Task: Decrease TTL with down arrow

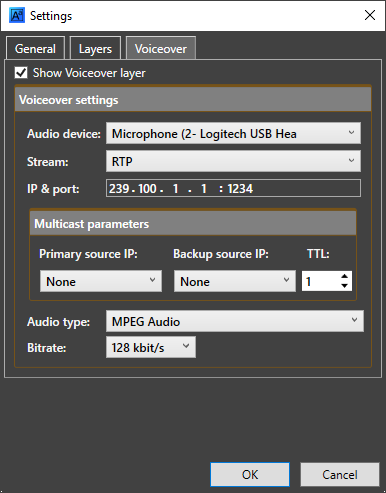Action: (345, 286)
